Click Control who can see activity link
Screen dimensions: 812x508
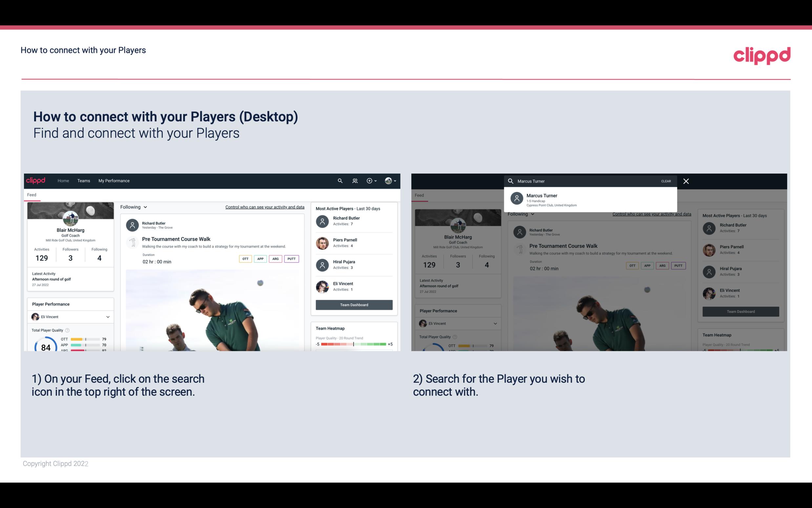pos(264,207)
